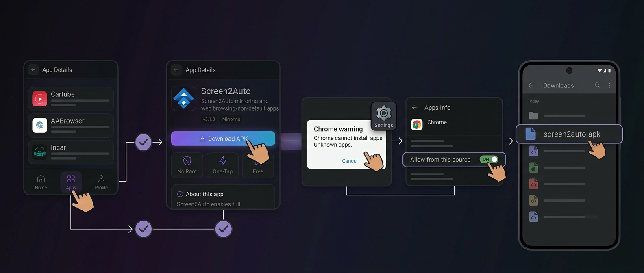Cancel the Chrome warning dialog
Screen dimensions: 644x273
point(350,161)
